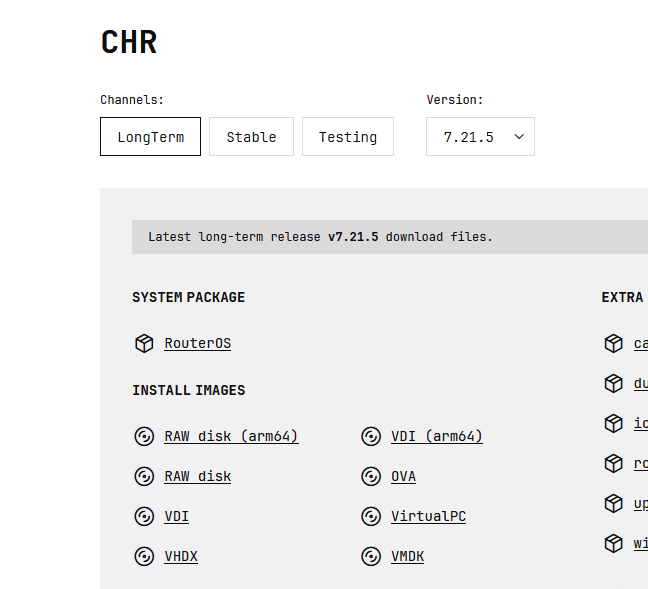Click the disc icon beside VDI (arm64)
Image resolution: width=648 pixels, height=589 pixels.
tap(371, 436)
